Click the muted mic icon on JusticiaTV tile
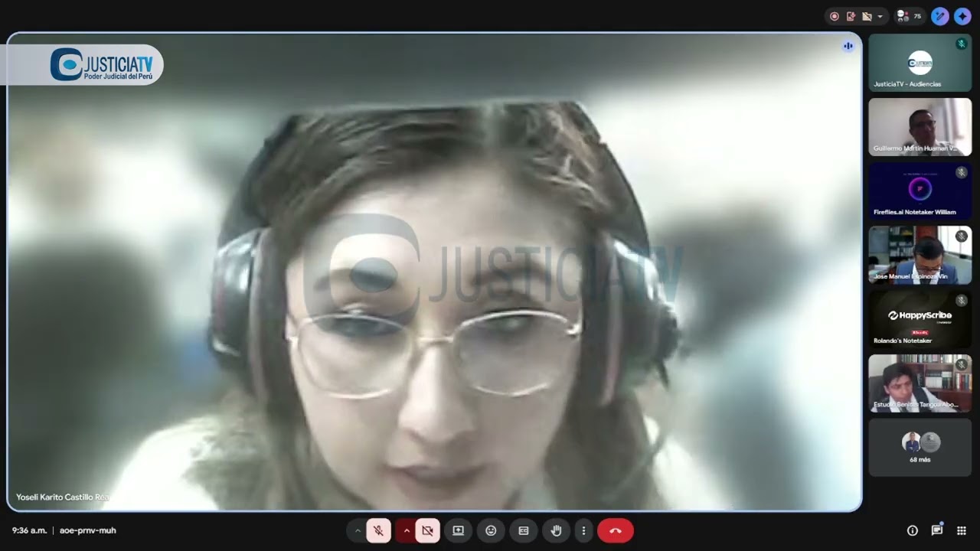 pos(961,44)
